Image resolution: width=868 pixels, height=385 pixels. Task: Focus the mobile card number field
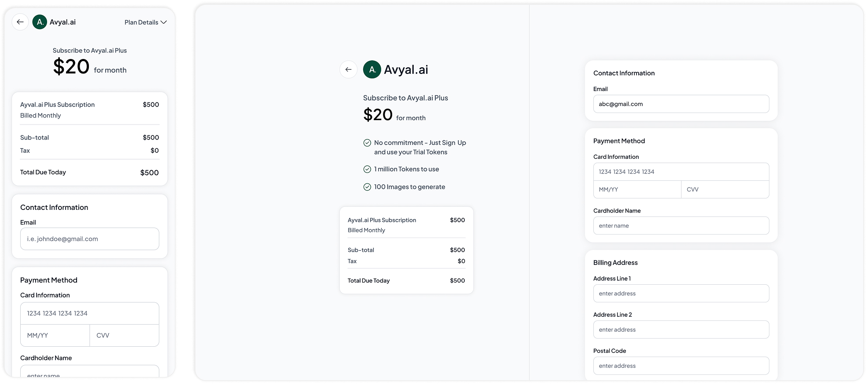[x=90, y=313]
